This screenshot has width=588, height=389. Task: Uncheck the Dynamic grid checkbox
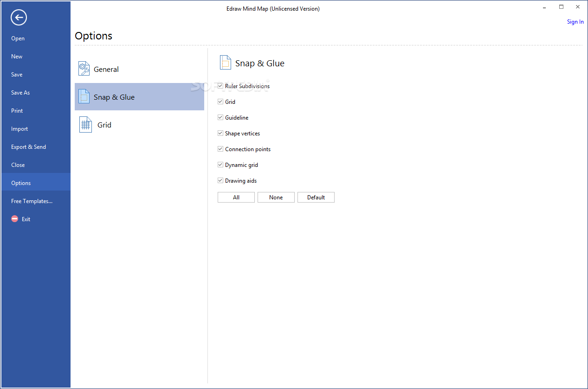point(220,165)
